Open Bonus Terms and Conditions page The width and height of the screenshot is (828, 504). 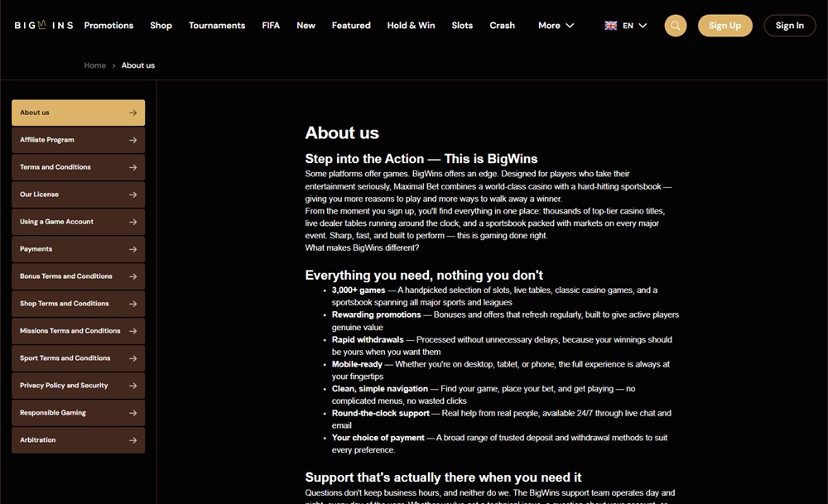coord(78,276)
